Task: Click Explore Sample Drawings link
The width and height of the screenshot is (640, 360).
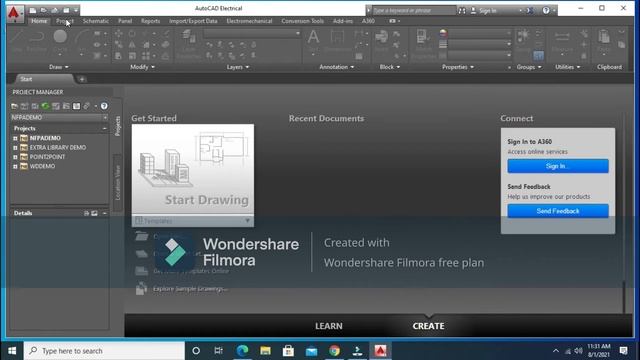Action: [x=190, y=289]
